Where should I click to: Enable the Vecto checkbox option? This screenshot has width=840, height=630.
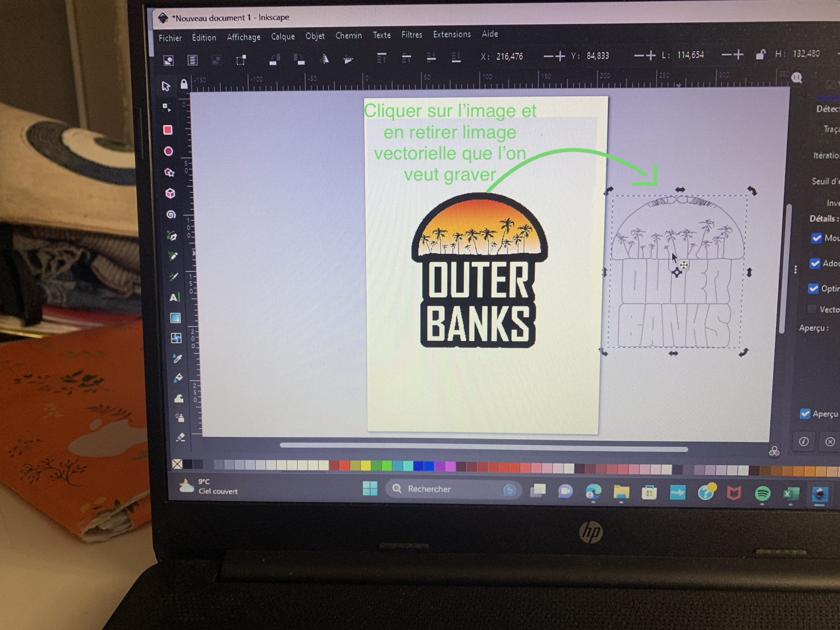[x=812, y=309]
